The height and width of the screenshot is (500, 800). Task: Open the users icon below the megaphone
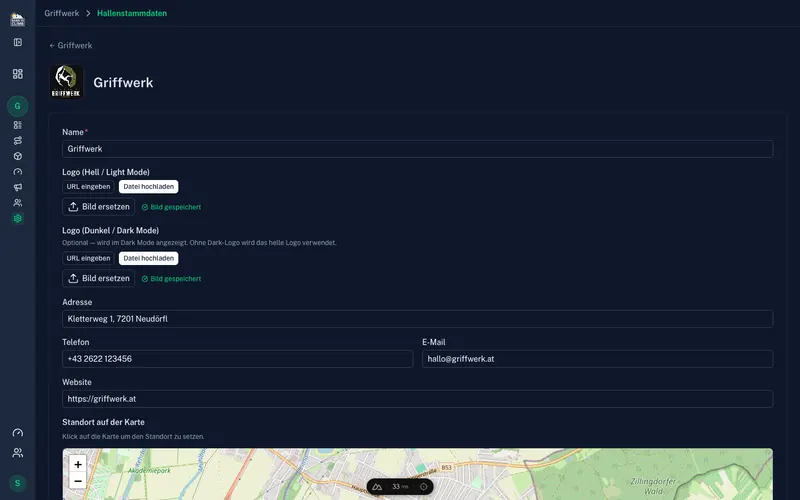[18, 203]
